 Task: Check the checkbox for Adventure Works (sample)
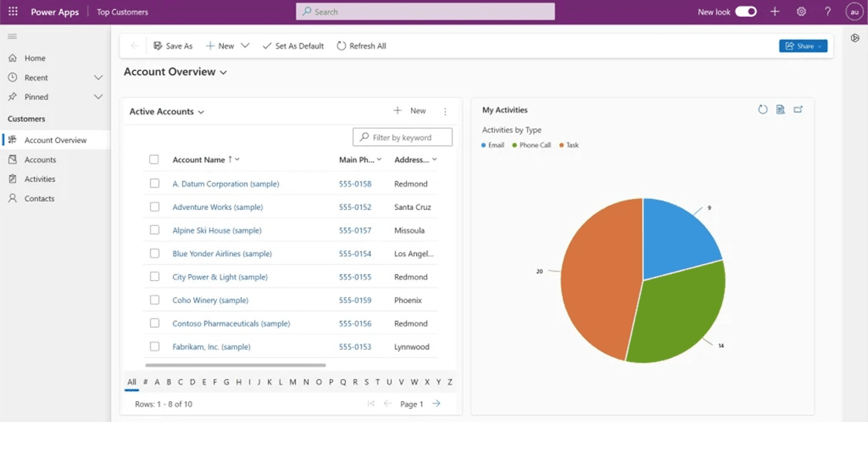coord(154,207)
